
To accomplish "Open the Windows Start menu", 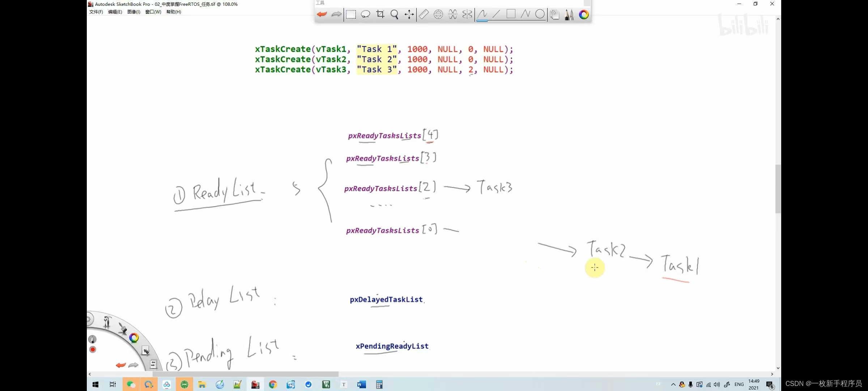I will 95,384.
